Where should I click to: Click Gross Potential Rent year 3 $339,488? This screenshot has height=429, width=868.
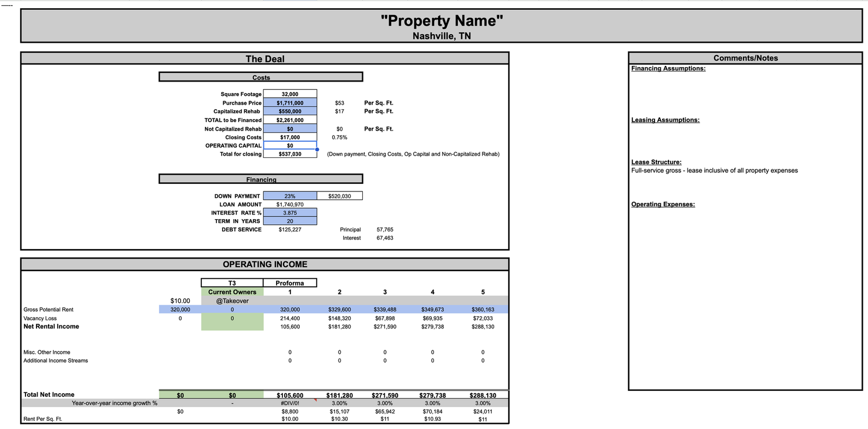pyautogui.click(x=385, y=310)
